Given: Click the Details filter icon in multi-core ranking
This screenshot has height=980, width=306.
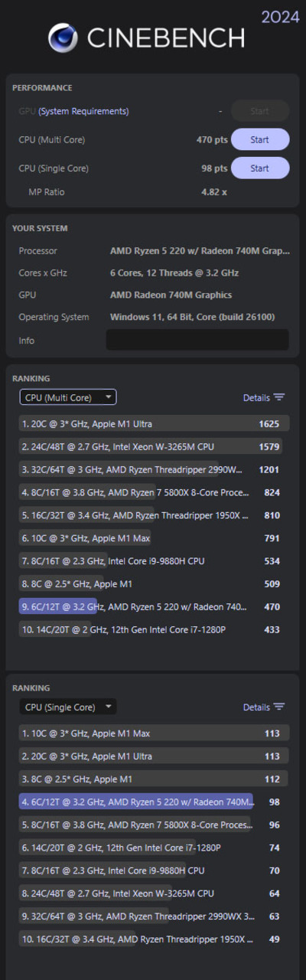Looking at the screenshot, I should tap(279, 397).
